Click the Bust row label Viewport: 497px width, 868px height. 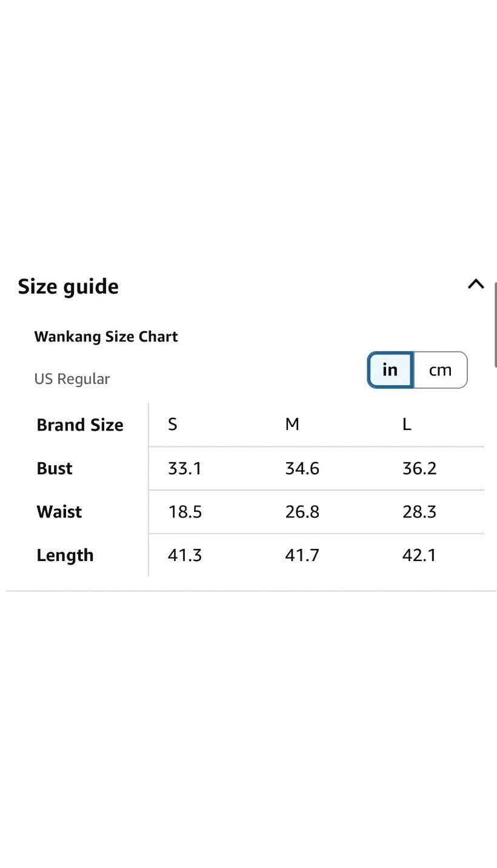[x=55, y=468]
